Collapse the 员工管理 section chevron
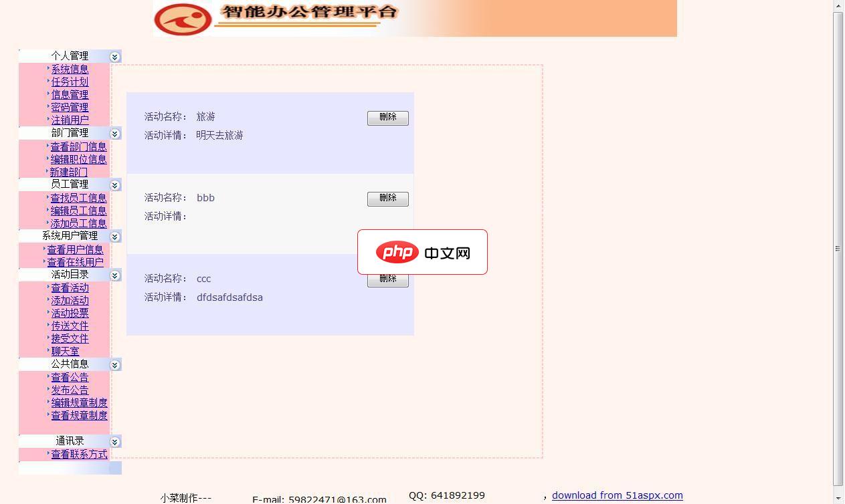Screen dimensions: 845x504 click(x=114, y=185)
